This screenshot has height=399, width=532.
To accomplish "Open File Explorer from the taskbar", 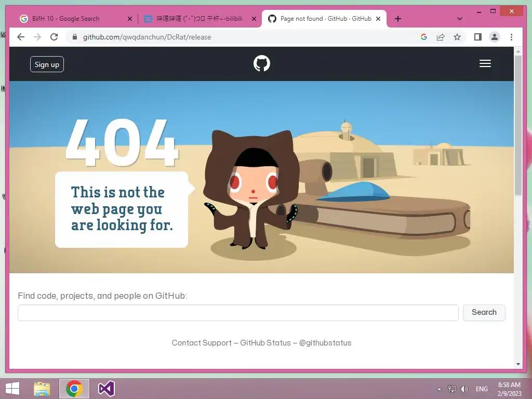I will pos(42,389).
